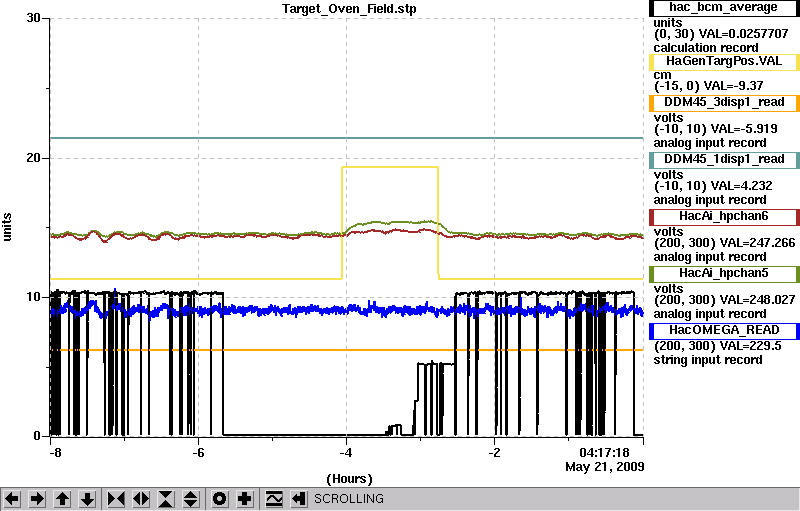Pan the plot right with the right arrow
This screenshot has height=511, width=800.
(37, 498)
